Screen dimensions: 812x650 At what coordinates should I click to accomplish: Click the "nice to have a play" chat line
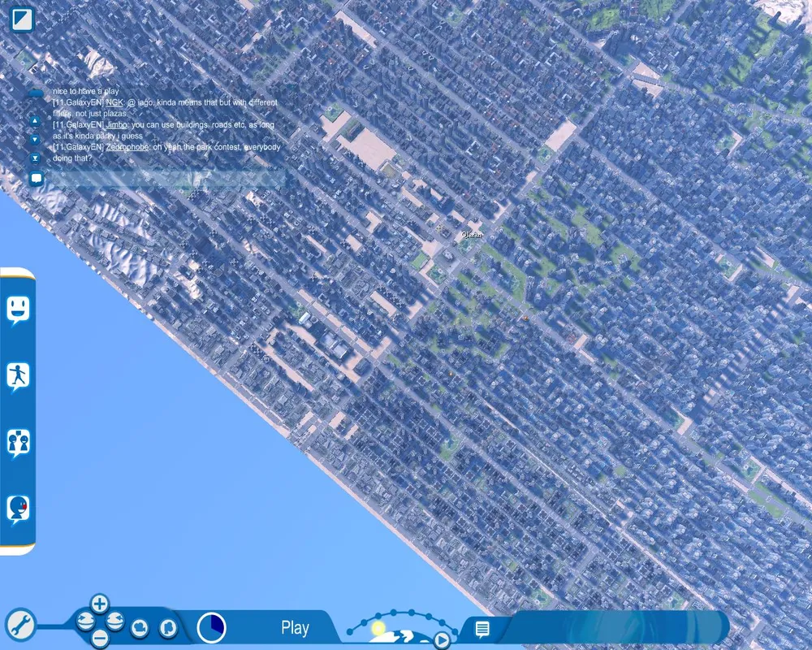click(x=86, y=91)
